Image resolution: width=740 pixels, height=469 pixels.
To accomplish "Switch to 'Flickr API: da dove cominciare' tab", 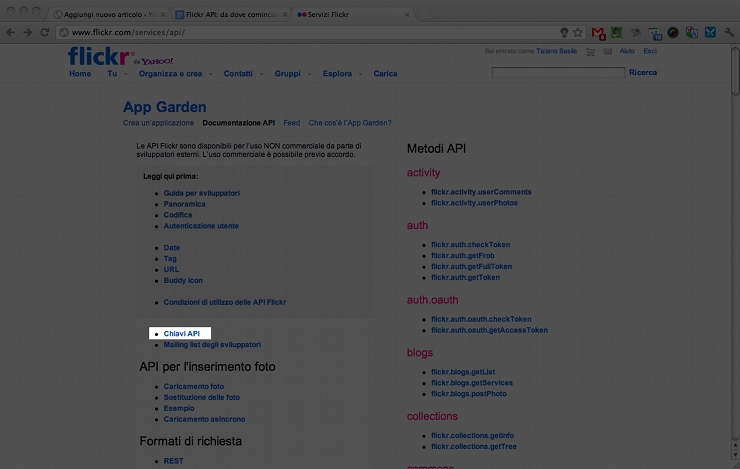I will [x=231, y=15].
